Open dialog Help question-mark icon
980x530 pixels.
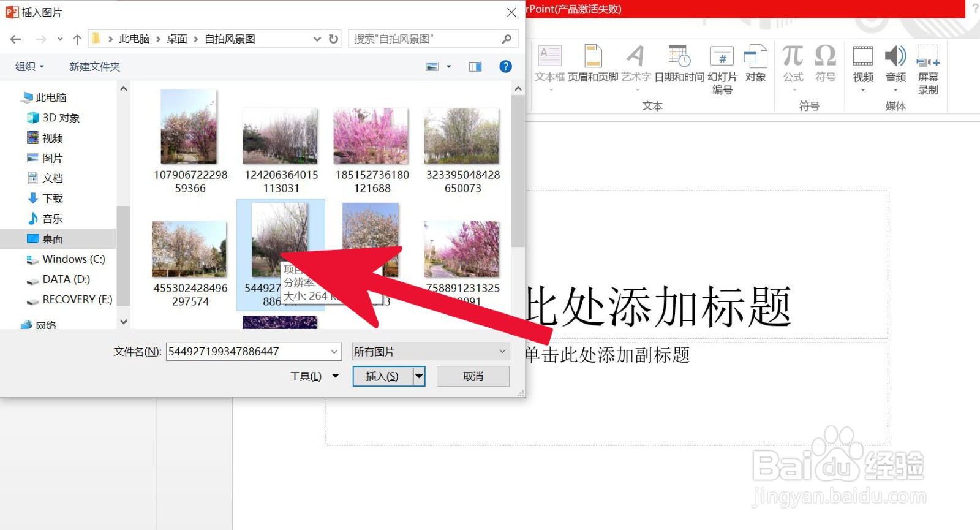[505, 66]
